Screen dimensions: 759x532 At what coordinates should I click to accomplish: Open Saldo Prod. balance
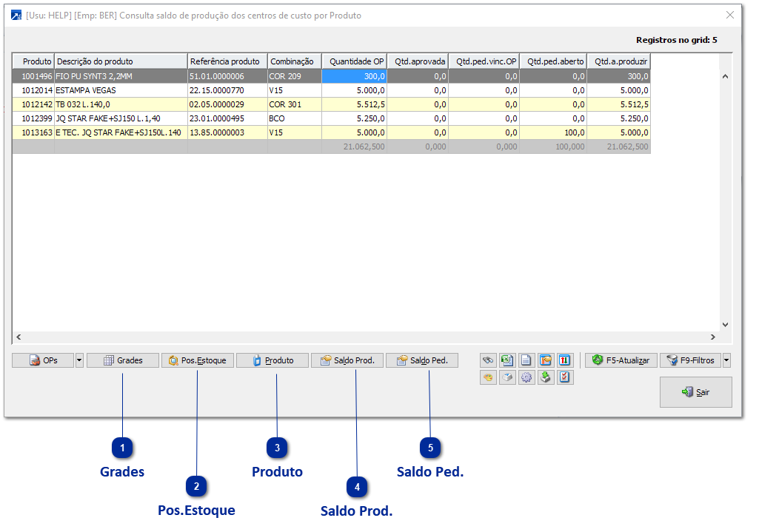click(347, 360)
